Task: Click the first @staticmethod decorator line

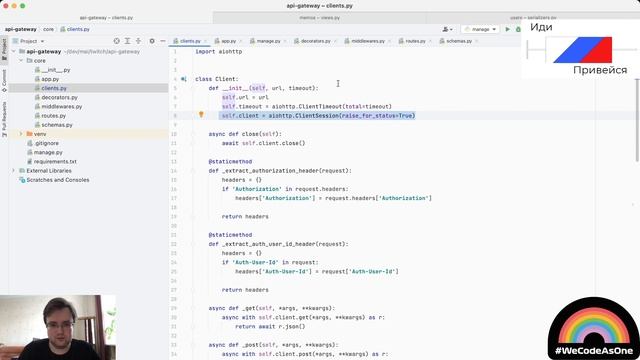Action: click(x=230, y=162)
